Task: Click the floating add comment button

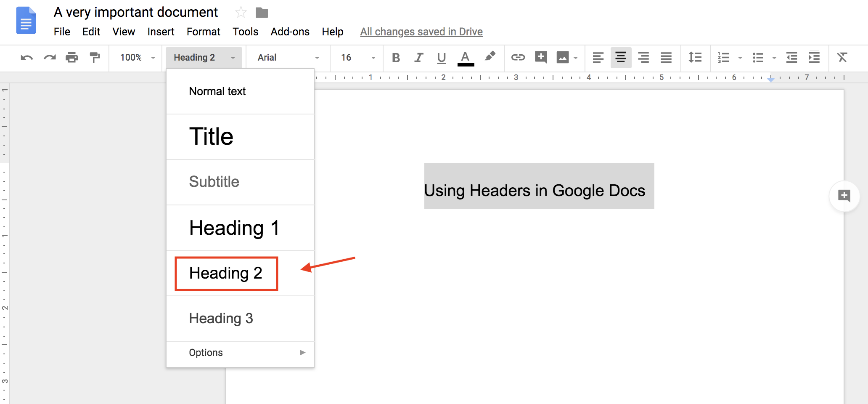Action: tap(844, 196)
